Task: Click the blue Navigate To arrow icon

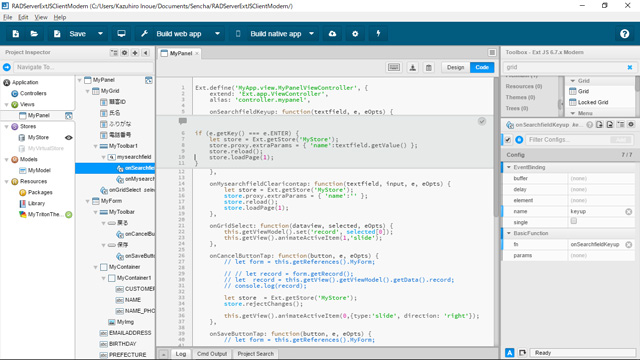Action: [x=7, y=67]
